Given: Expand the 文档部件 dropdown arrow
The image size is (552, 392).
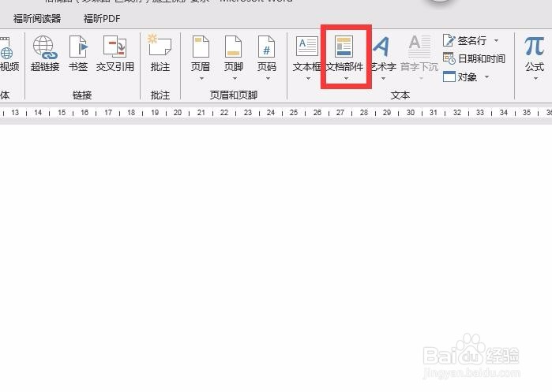Looking at the screenshot, I should tap(346, 78).
